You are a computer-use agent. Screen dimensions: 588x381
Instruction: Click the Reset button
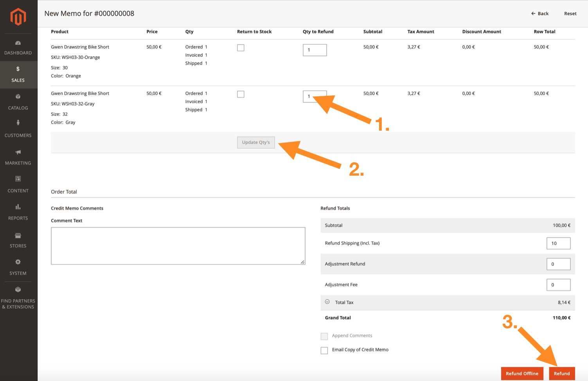click(x=570, y=13)
